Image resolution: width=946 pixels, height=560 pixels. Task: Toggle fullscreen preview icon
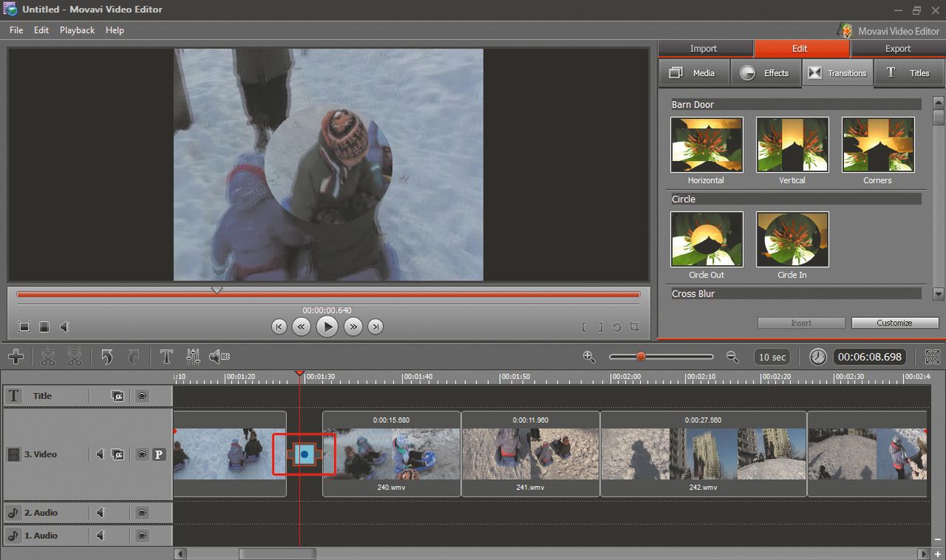(24, 327)
